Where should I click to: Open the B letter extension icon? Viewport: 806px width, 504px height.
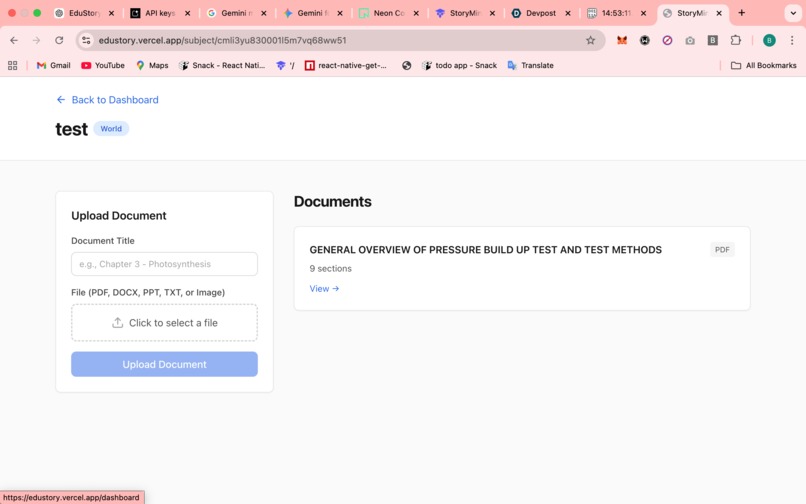coord(712,40)
